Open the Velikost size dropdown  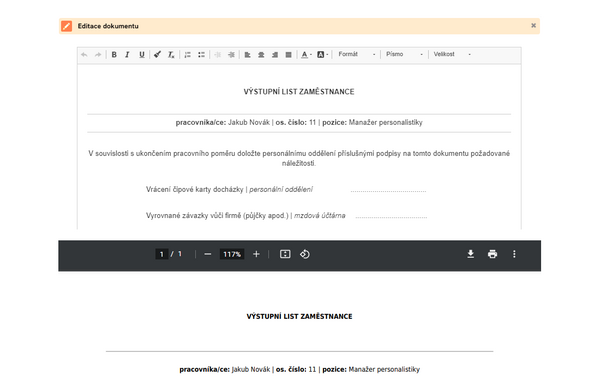coord(452,54)
